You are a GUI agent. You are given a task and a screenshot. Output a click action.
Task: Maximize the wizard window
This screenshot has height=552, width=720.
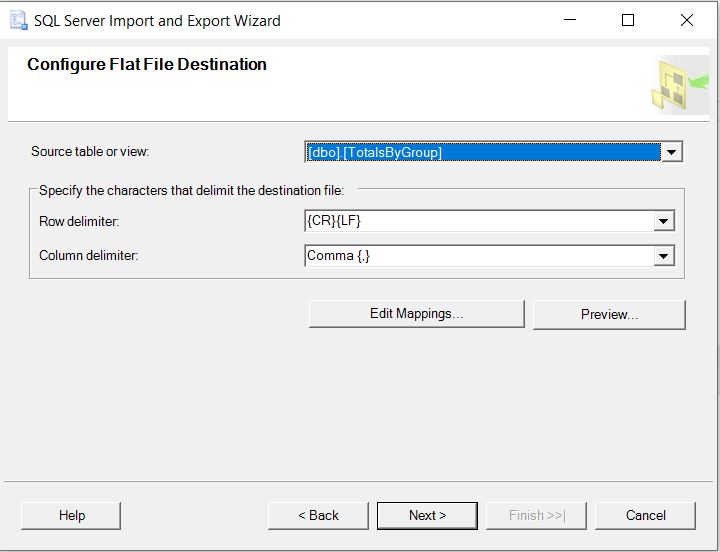click(628, 20)
